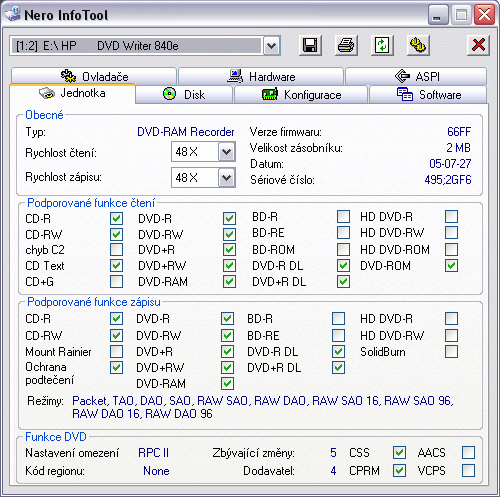Open the drive selection dropdown arrow

[x=272, y=45]
